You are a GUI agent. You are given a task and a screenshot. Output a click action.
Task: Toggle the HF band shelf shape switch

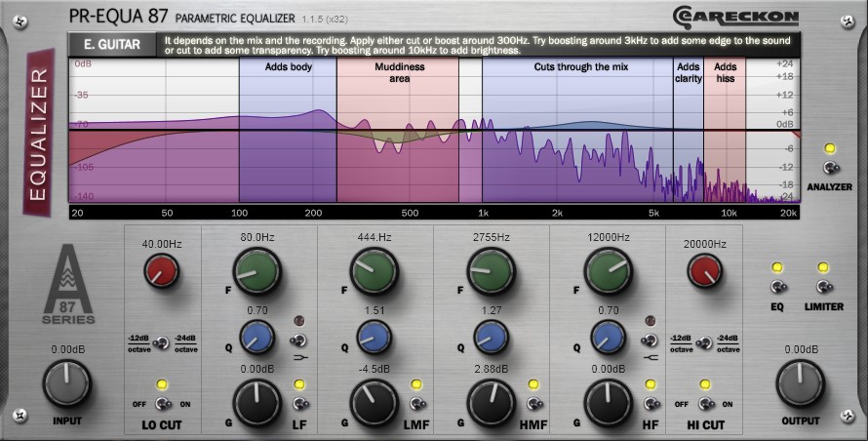point(651,340)
